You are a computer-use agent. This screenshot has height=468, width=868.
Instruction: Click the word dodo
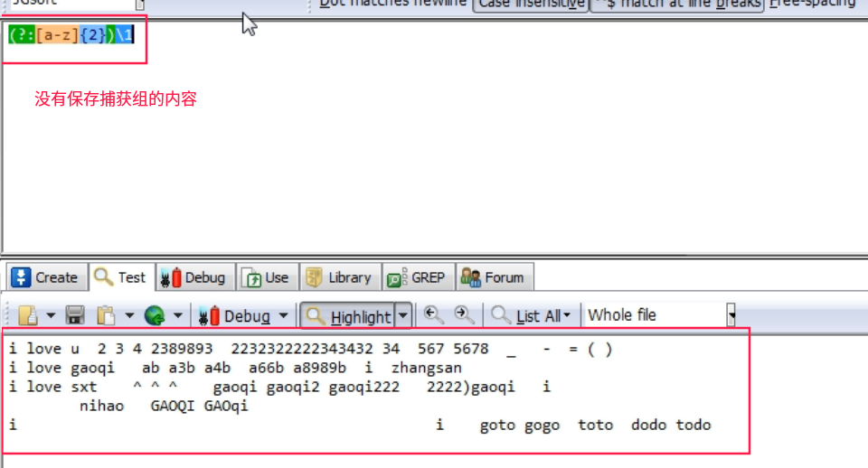(x=649, y=425)
